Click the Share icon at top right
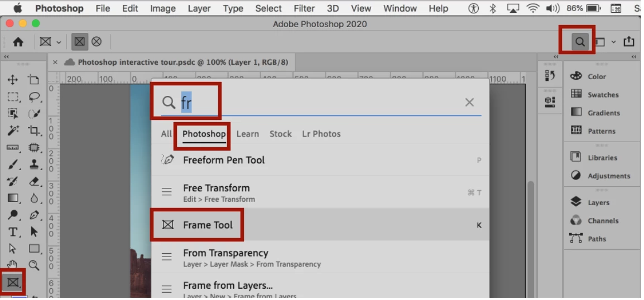The image size is (644, 300). click(x=629, y=41)
